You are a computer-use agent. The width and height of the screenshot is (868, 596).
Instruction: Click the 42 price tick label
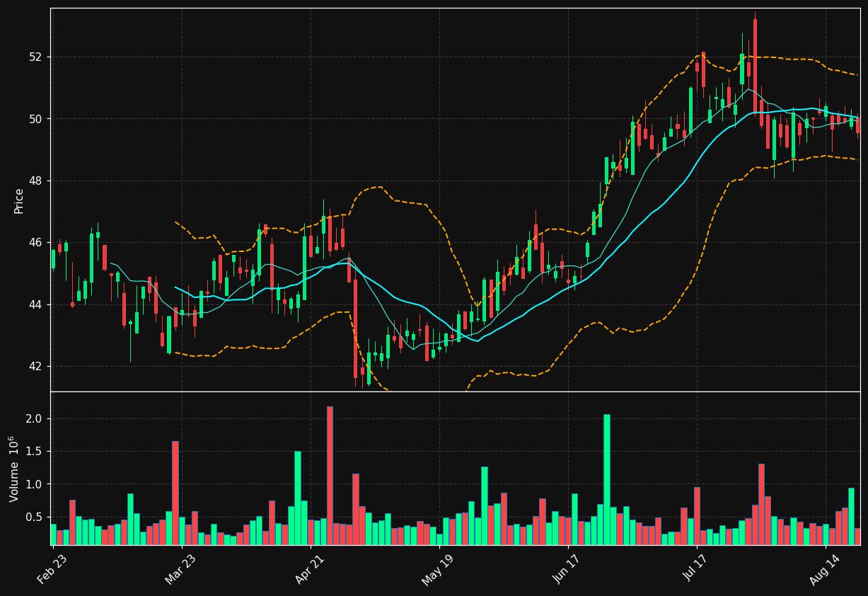(36, 367)
